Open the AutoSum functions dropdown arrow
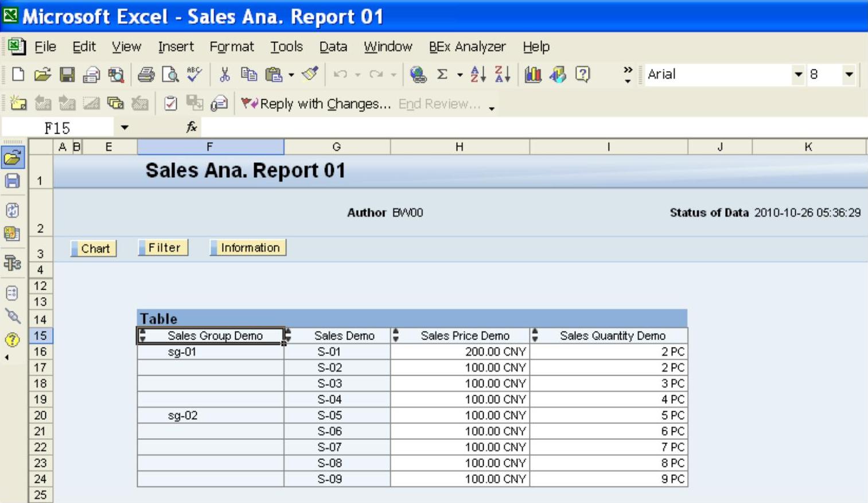This screenshot has height=503, width=868. 460,75
